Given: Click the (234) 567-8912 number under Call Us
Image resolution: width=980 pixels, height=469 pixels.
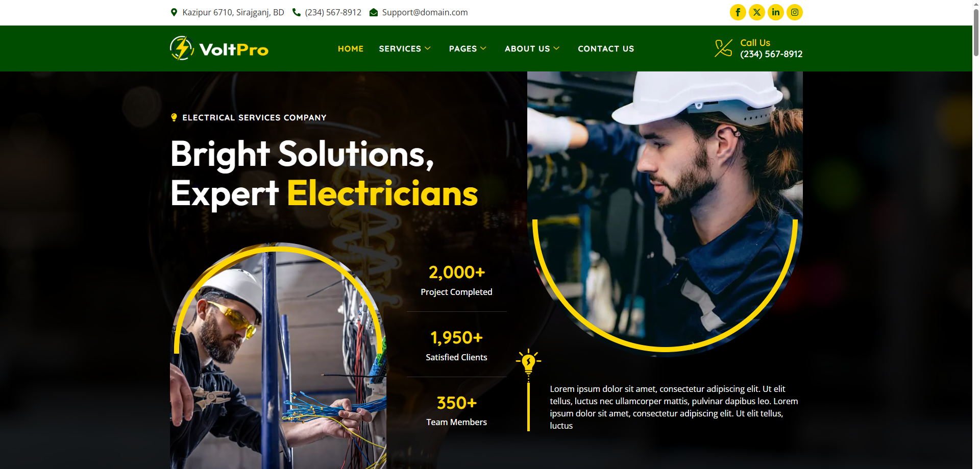Looking at the screenshot, I should click(771, 54).
